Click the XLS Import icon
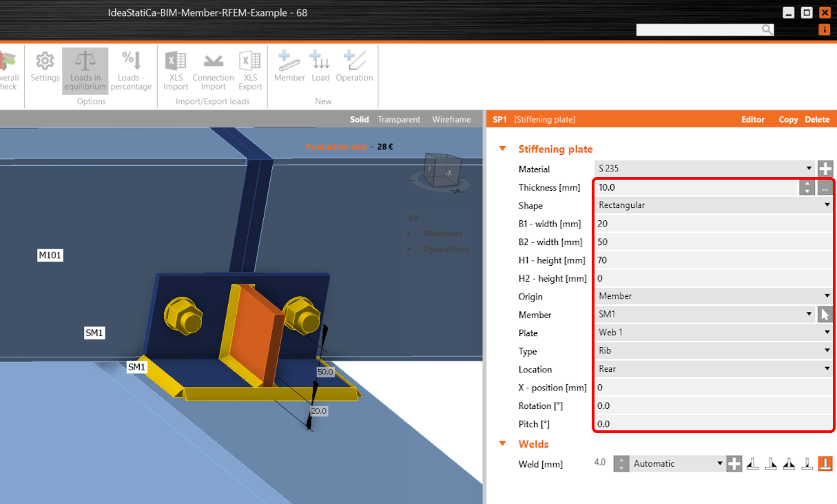Screen dimensions: 837x504 (176, 70)
